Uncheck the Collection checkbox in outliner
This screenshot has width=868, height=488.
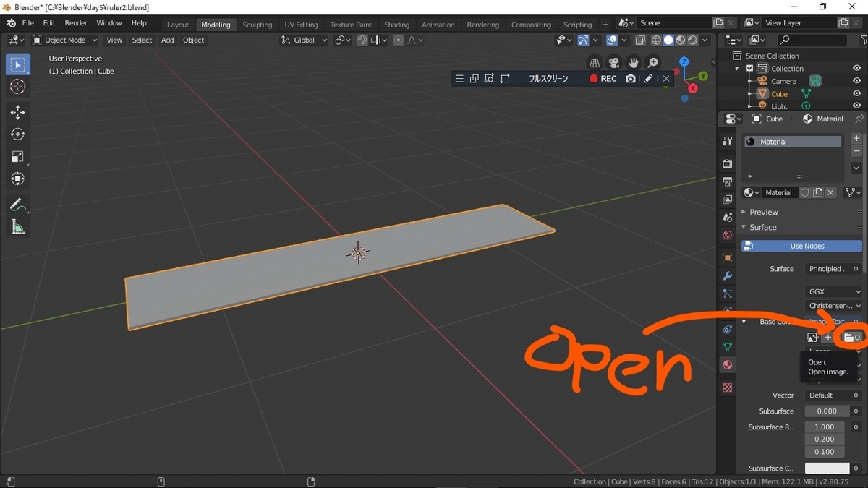[750, 69]
